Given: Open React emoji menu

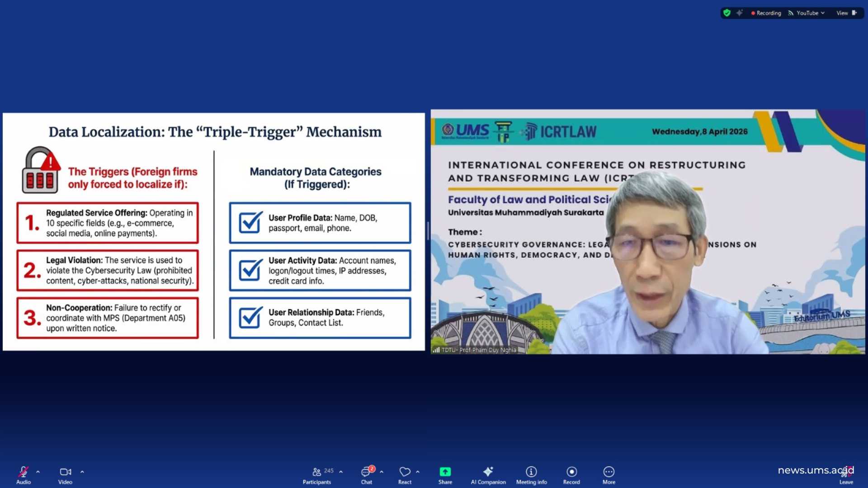Looking at the screenshot, I should click(x=405, y=472).
